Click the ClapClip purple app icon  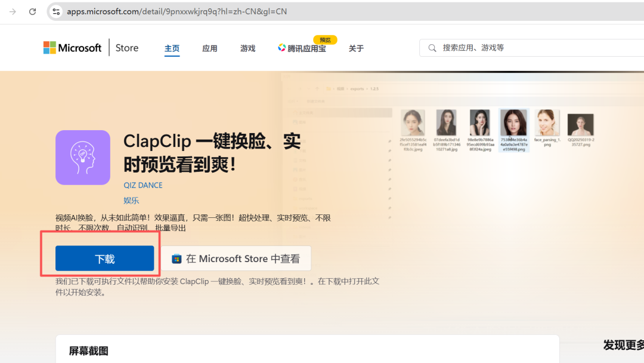pos(83,158)
